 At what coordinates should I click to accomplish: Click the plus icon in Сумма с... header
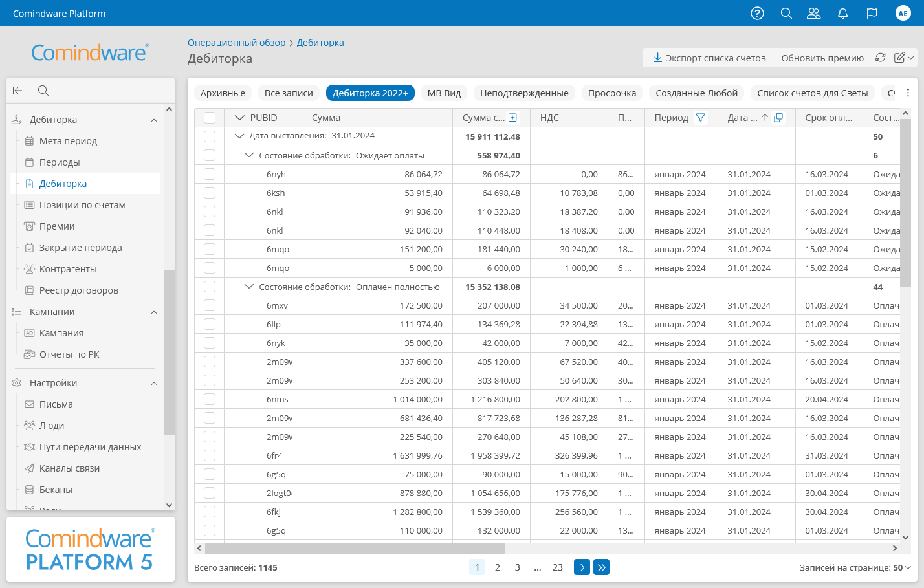click(x=512, y=118)
